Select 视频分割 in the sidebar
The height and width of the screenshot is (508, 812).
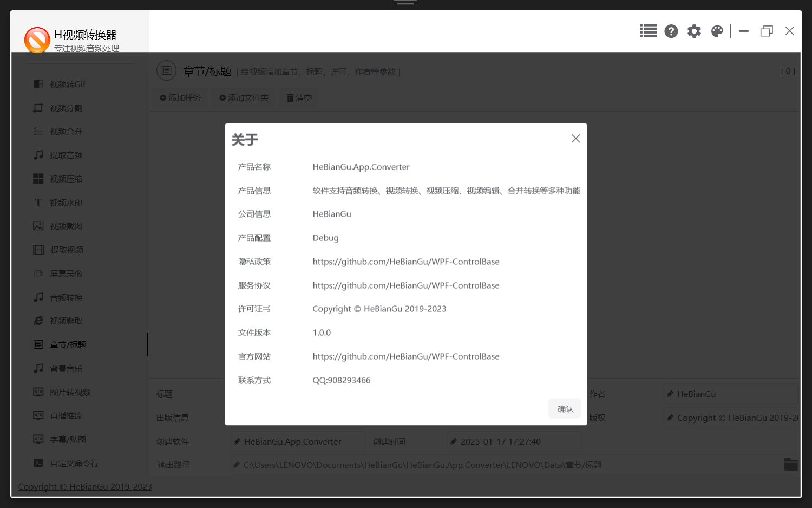80,108
